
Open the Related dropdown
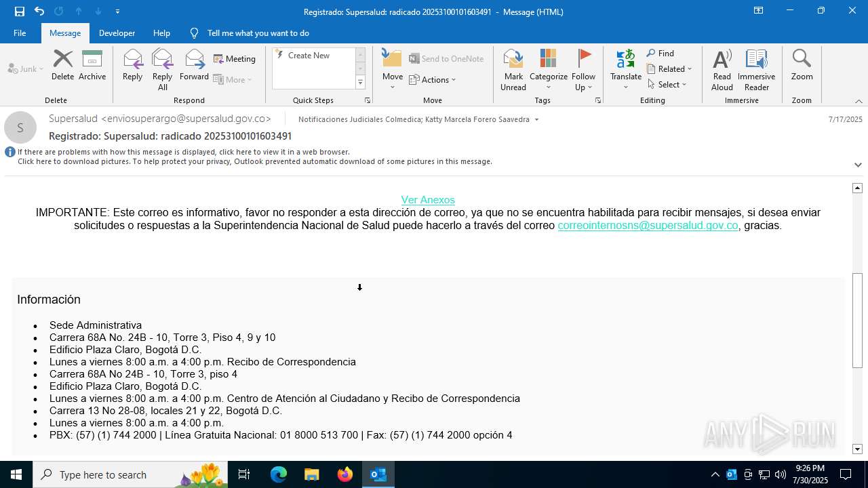669,69
